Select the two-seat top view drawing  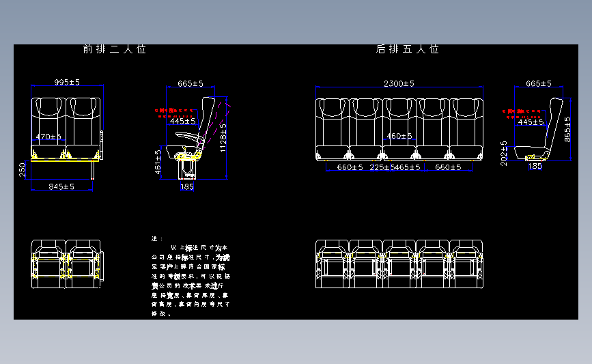click(x=67, y=264)
